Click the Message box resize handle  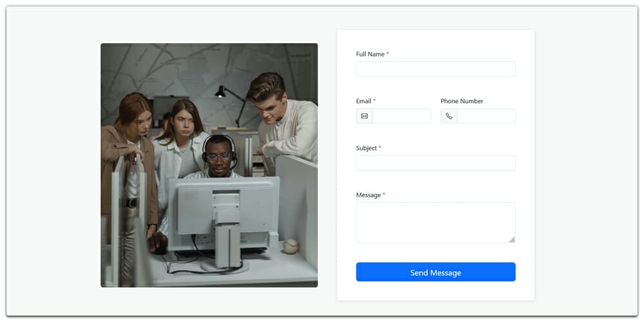512,240
